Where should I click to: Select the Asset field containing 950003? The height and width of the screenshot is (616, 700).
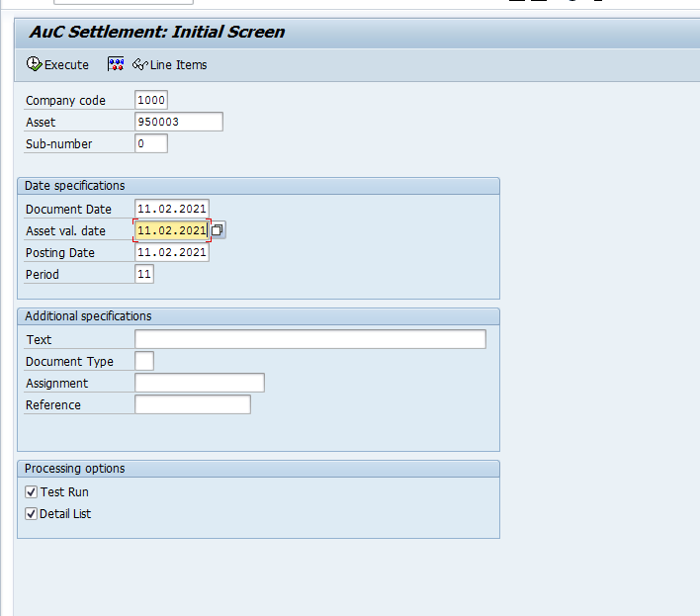tap(179, 122)
